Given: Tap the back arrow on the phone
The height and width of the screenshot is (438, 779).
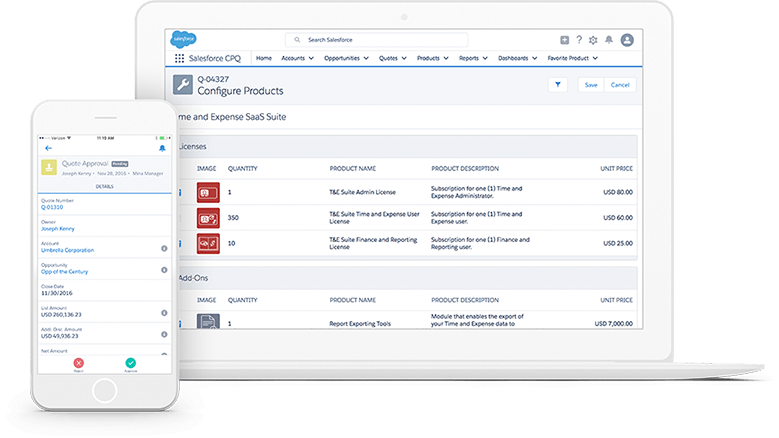Looking at the screenshot, I should click(48, 148).
